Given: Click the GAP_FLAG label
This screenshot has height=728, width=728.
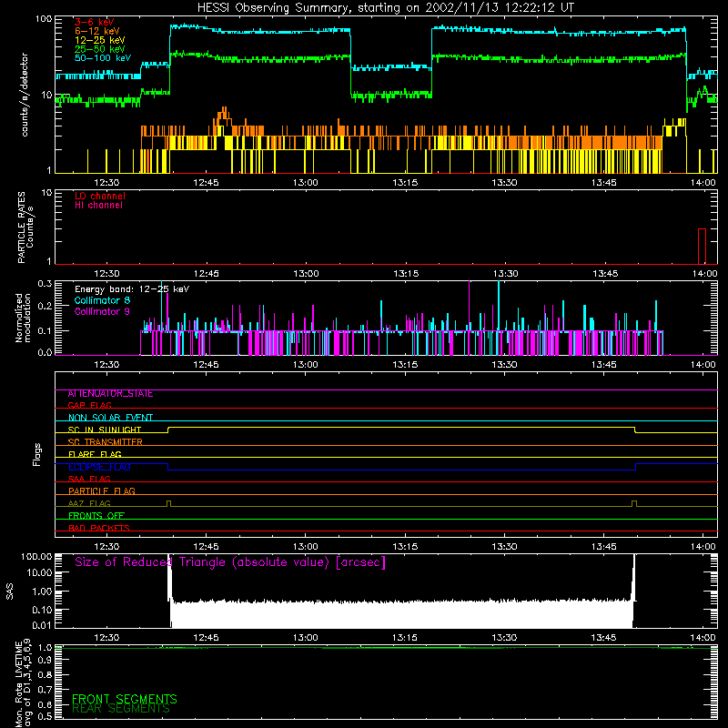Looking at the screenshot, I should point(89,405).
